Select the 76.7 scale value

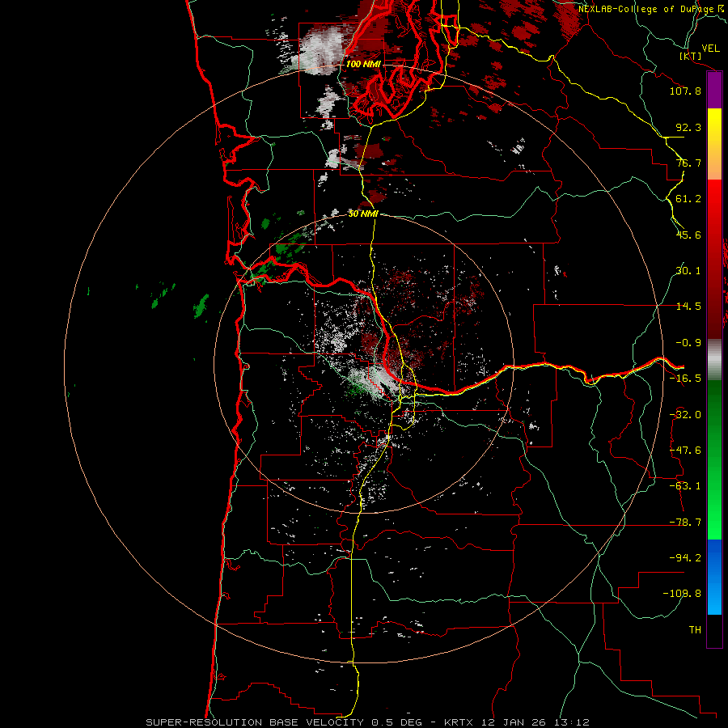click(688, 163)
